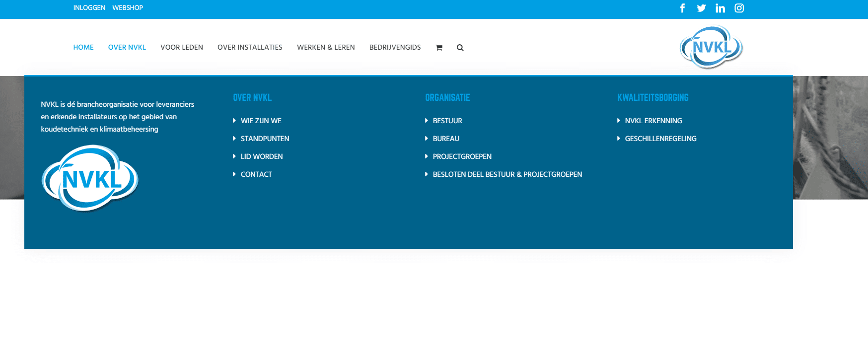Open the LinkedIn social icon

720,8
